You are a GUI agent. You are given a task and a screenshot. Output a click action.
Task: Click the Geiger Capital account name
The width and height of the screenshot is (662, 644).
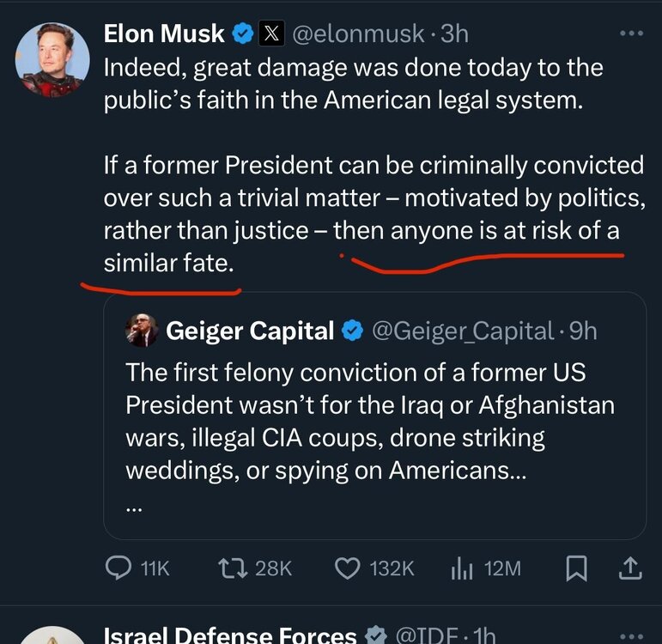(x=249, y=330)
